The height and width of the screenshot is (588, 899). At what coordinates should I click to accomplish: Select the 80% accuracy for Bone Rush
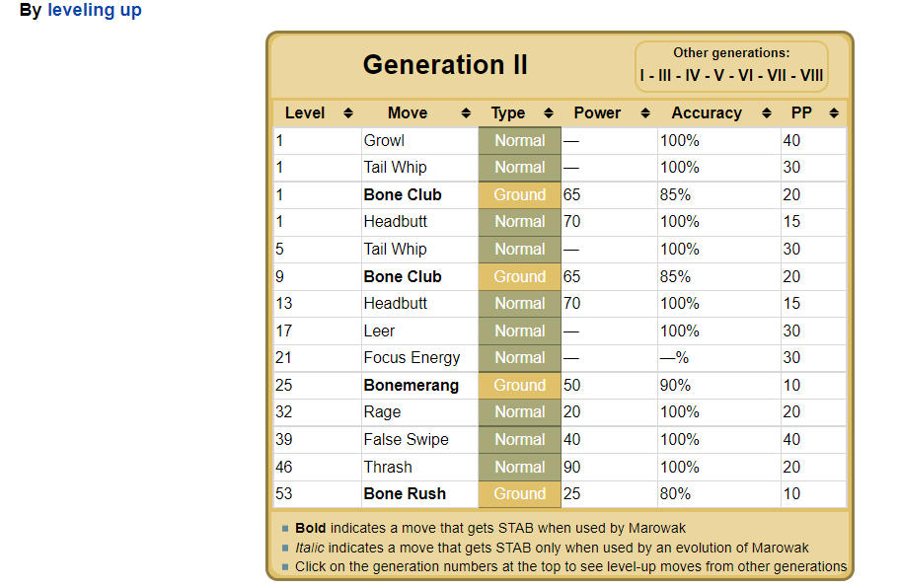pyautogui.click(x=675, y=493)
